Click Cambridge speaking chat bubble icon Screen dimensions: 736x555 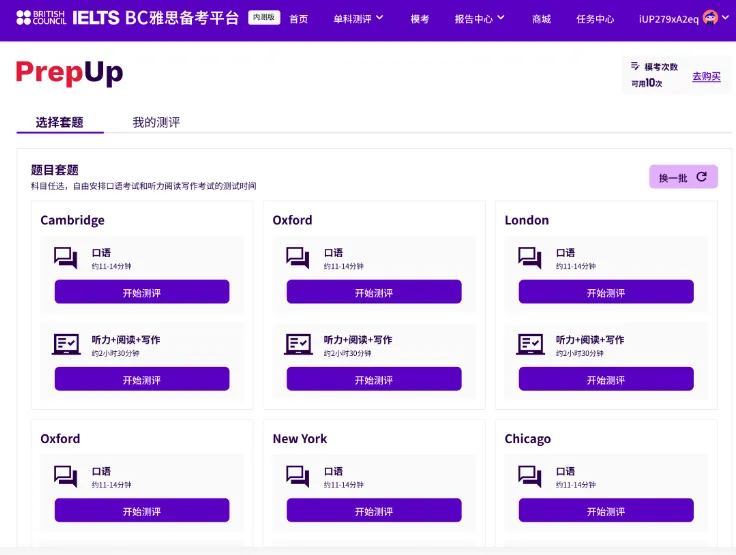pyautogui.click(x=66, y=258)
